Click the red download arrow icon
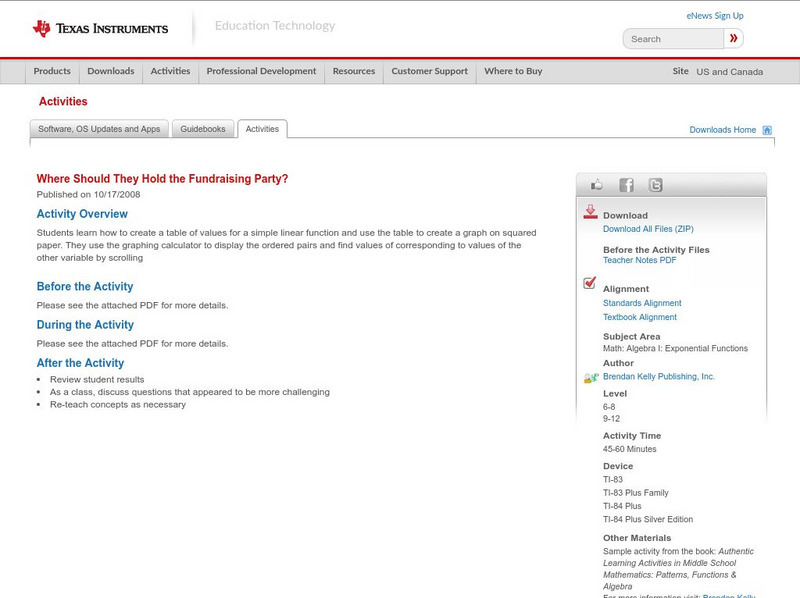The width and height of the screenshot is (800, 598). (x=590, y=212)
